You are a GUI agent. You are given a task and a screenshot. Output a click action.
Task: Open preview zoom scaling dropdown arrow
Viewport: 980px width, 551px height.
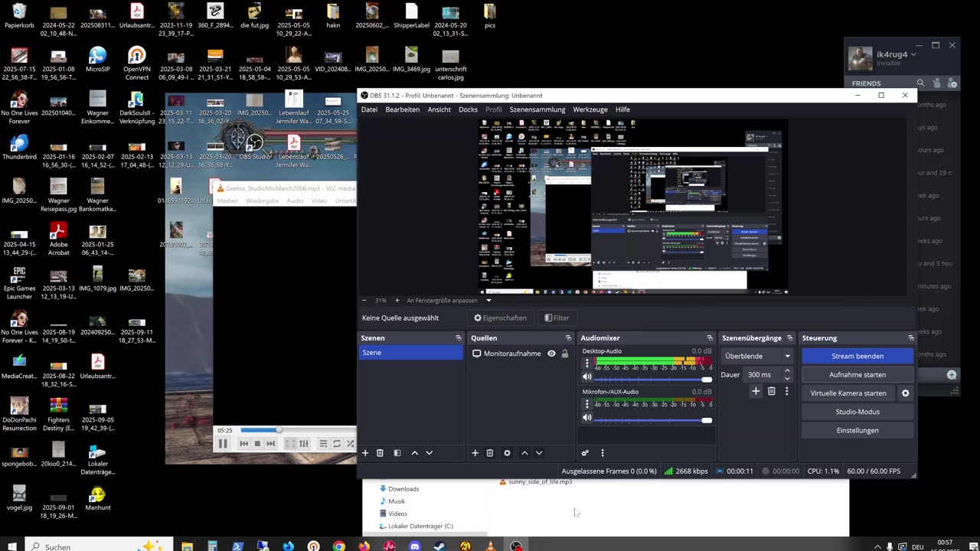click(488, 301)
